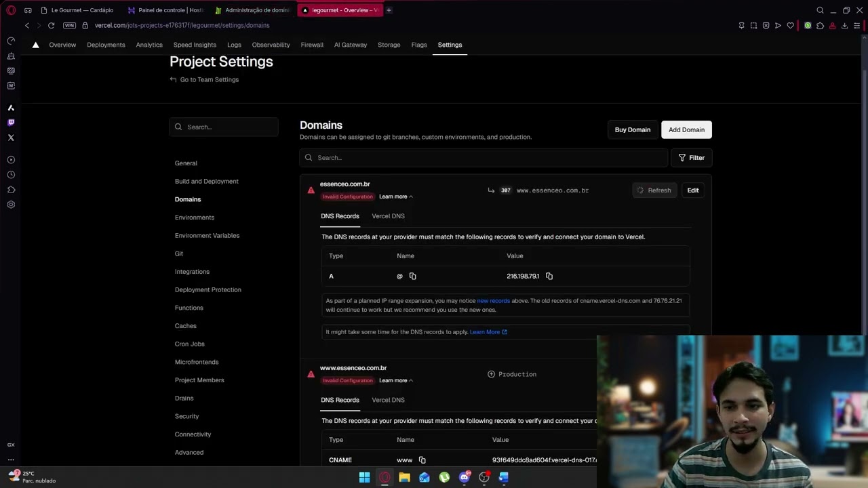Image resolution: width=868 pixels, height=488 pixels.
Task: Click the Buy Domain button
Action: [x=633, y=130]
